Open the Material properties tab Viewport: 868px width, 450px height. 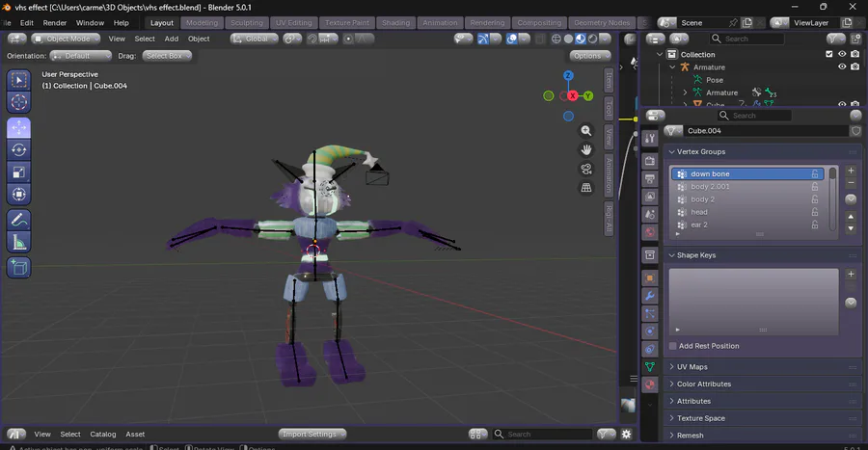click(x=650, y=384)
